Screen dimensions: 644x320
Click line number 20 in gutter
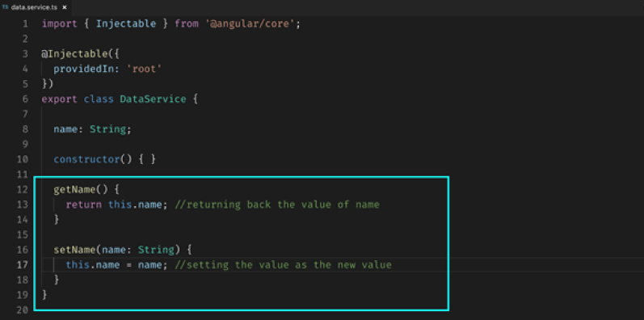pos(23,309)
